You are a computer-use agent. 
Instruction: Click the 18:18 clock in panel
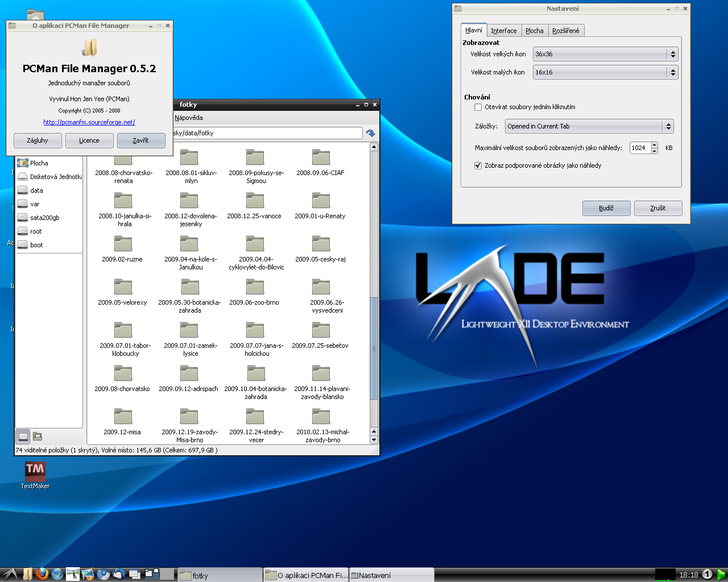[x=689, y=575]
